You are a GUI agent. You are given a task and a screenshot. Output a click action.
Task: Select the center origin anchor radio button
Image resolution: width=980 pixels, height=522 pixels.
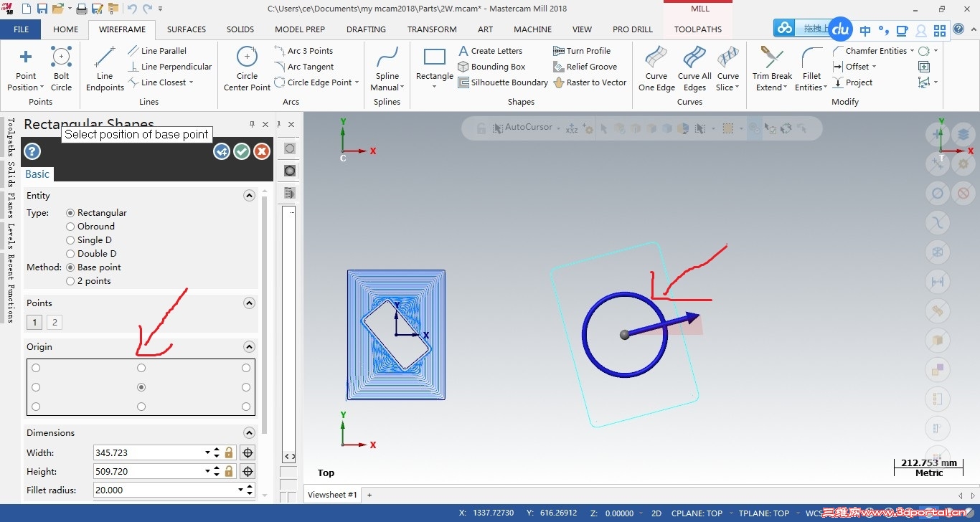tap(141, 387)
